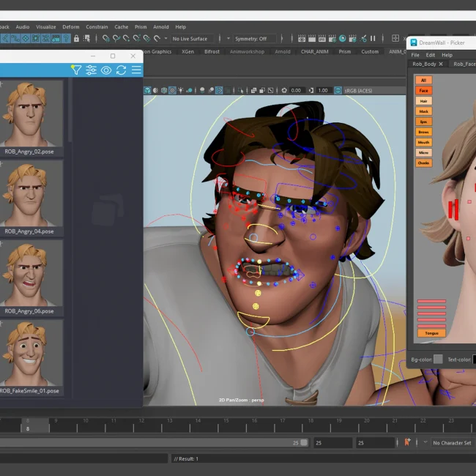Click the padlock lock selection icon

pyautogui.click(x=76, y=39)
